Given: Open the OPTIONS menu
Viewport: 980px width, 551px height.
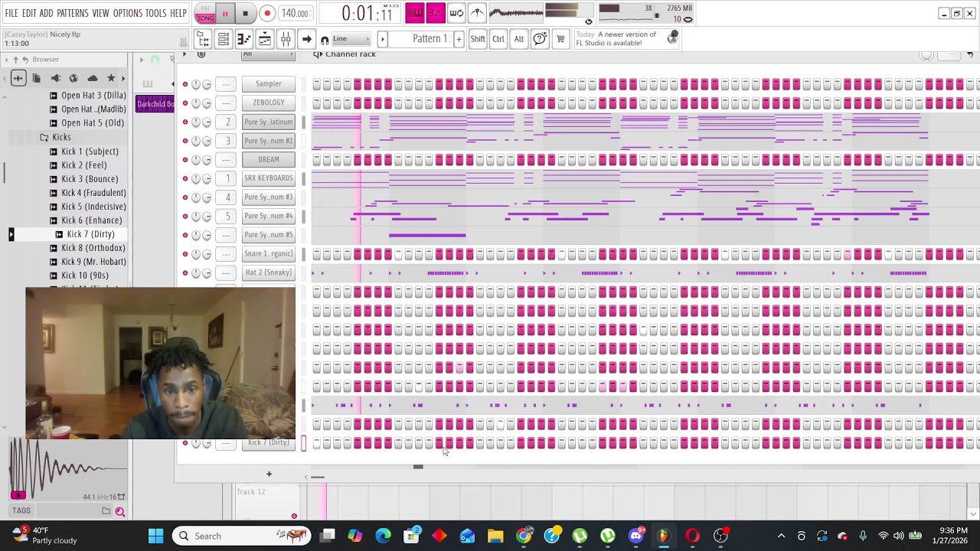Looking at the screenshot, I should click(128, 13).
